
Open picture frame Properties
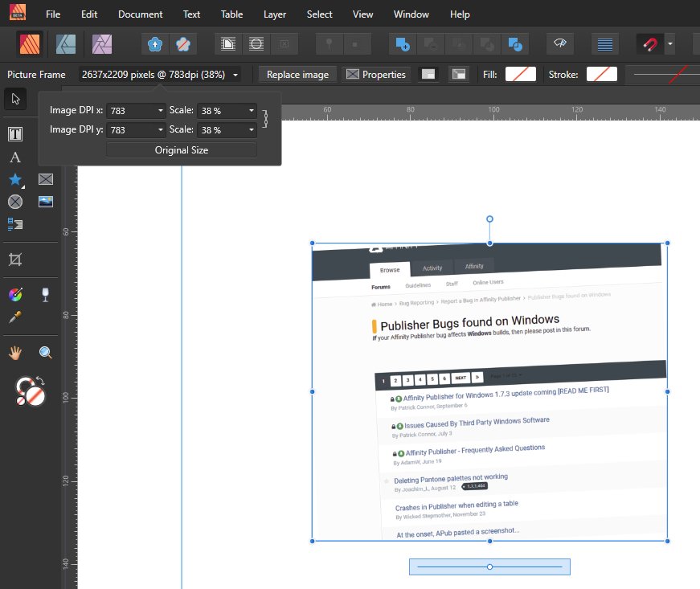pyautogui.click(x=376, y=75)
